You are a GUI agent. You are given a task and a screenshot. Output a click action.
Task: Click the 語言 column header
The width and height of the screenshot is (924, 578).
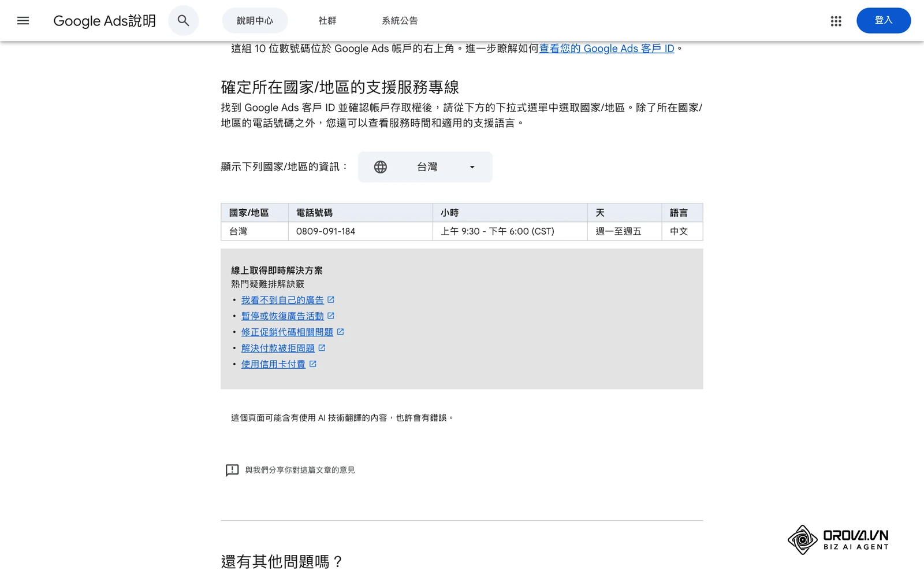click(682, 213)
